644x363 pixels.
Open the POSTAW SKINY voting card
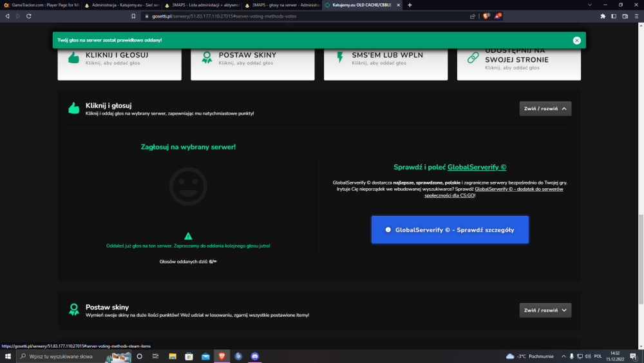(252, 64)
